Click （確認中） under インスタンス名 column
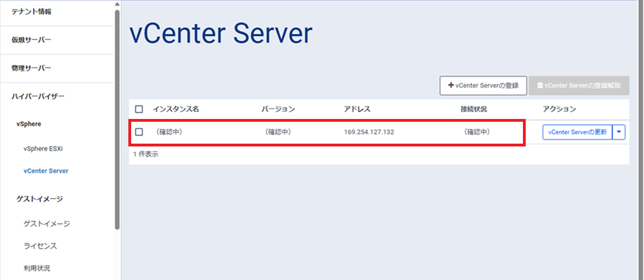644x280 pixels. 169,132
